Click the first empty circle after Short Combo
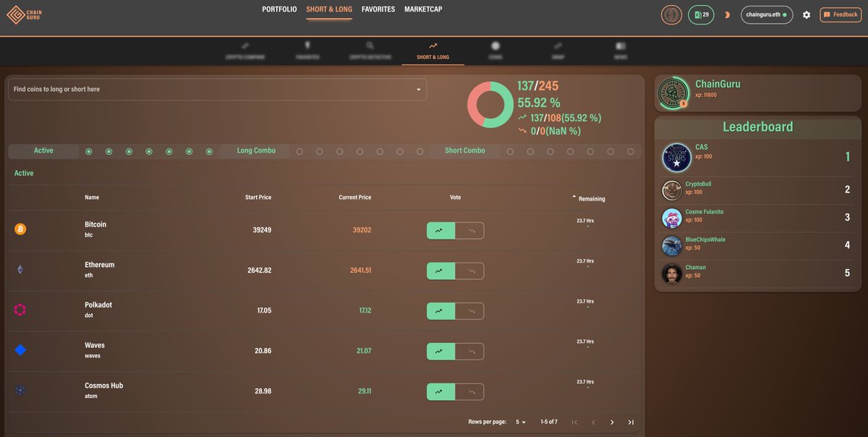Image resolution: width=868 pixels, height=437 pixels. (510, 151)
